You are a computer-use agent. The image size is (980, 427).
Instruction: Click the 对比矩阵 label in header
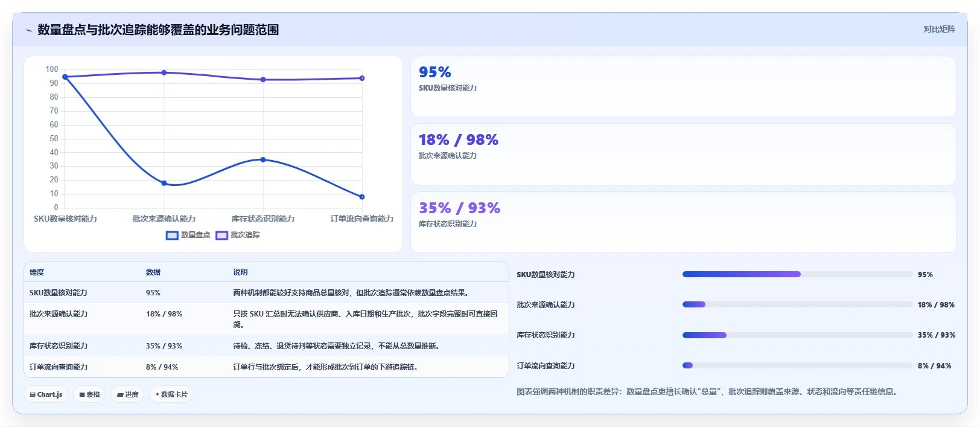point(939,29)
